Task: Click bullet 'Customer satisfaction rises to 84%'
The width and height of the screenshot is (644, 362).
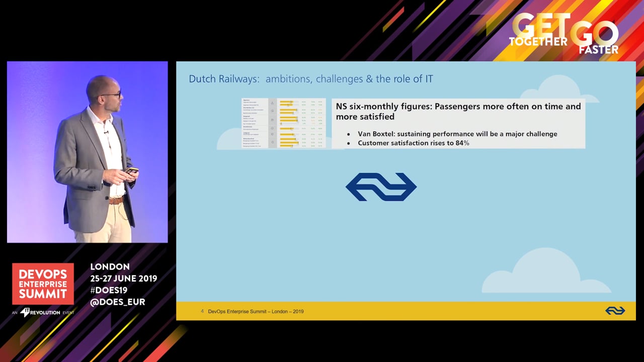Action: point(413,143)
